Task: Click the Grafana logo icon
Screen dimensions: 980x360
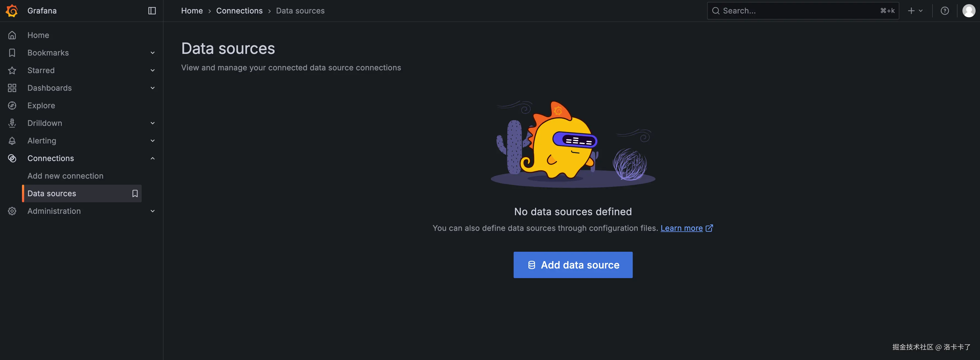Action: tap(12, 11)
